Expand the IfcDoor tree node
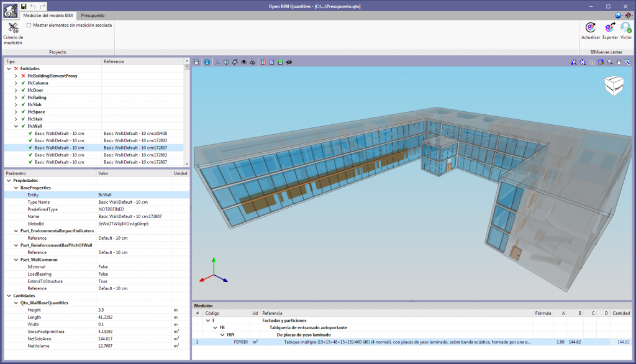The image size is (636, 364). 16,90
